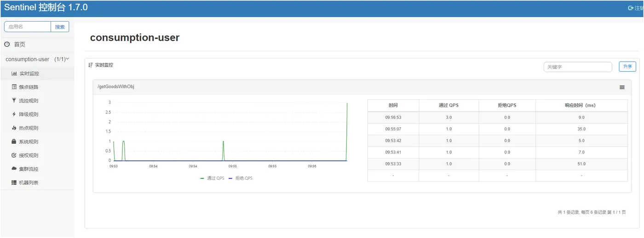This screenshot has width=644, height=238.
Task: Click the green spike at chart's right edge
Action: tap(346, 131)
